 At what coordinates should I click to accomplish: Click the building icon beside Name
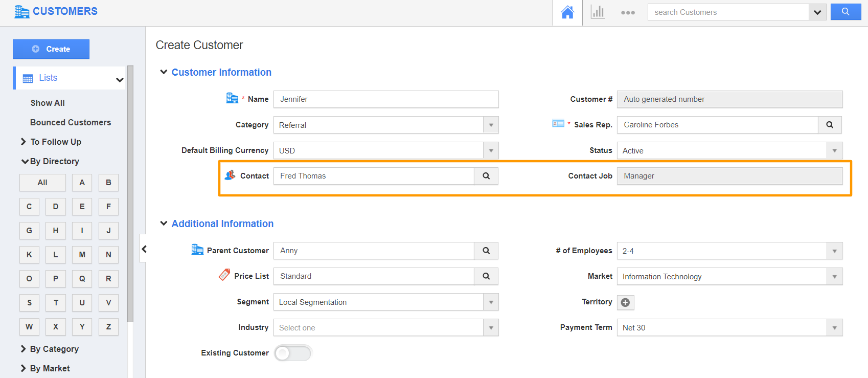232,98
